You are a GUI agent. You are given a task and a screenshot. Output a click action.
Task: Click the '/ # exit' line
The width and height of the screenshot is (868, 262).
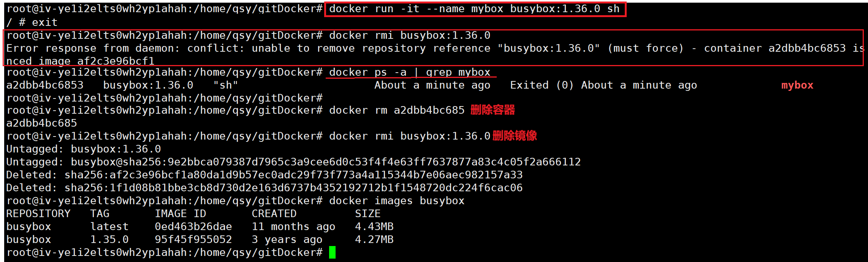point(32,22)
